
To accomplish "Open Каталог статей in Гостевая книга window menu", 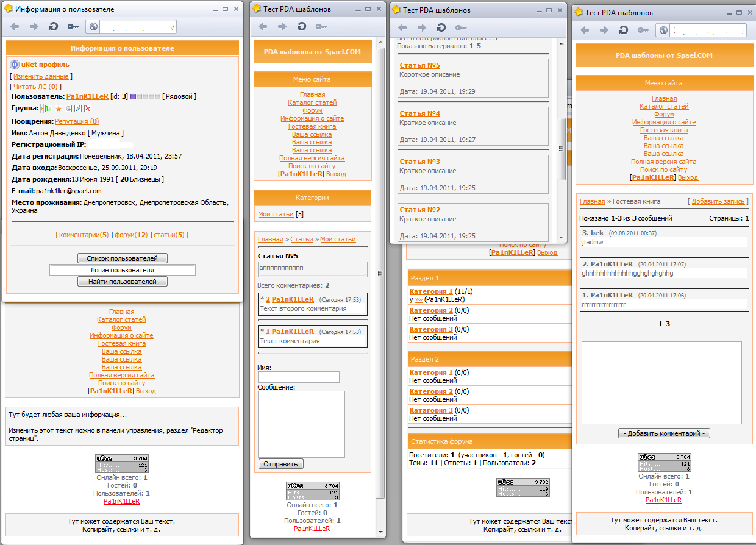I will point(664,106).
